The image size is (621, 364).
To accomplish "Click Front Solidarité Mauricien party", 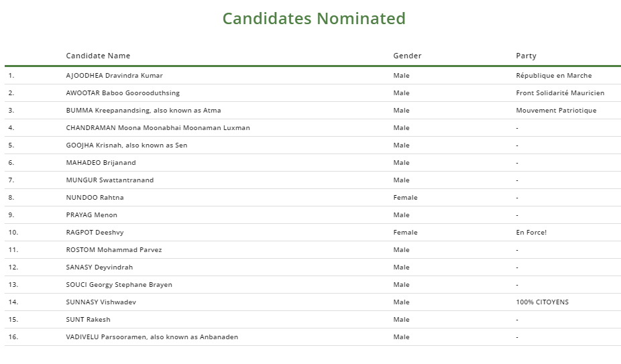I will point(560,93).
